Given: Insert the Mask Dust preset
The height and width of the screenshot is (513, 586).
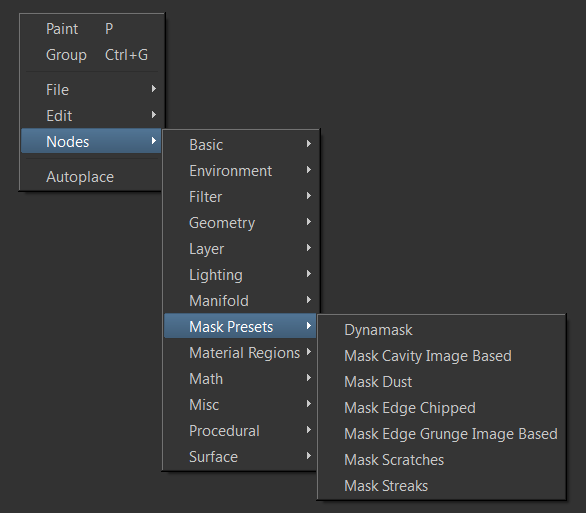Looking at the screenshot, I should (x=442, y=382).
